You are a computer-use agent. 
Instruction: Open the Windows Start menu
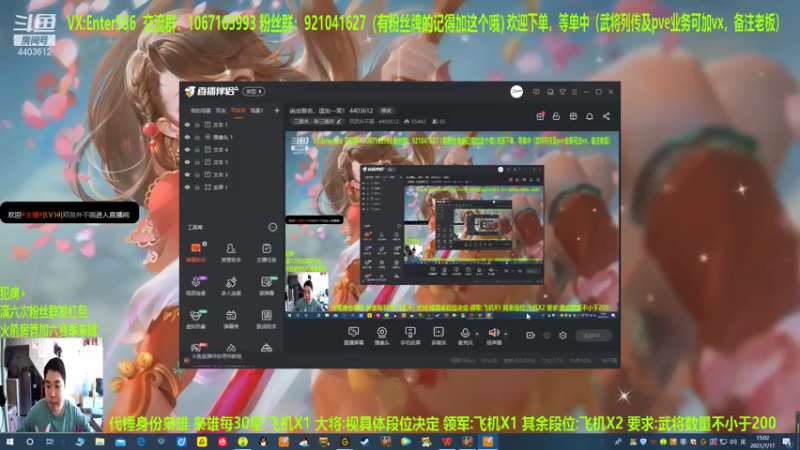tap(10, 441)
